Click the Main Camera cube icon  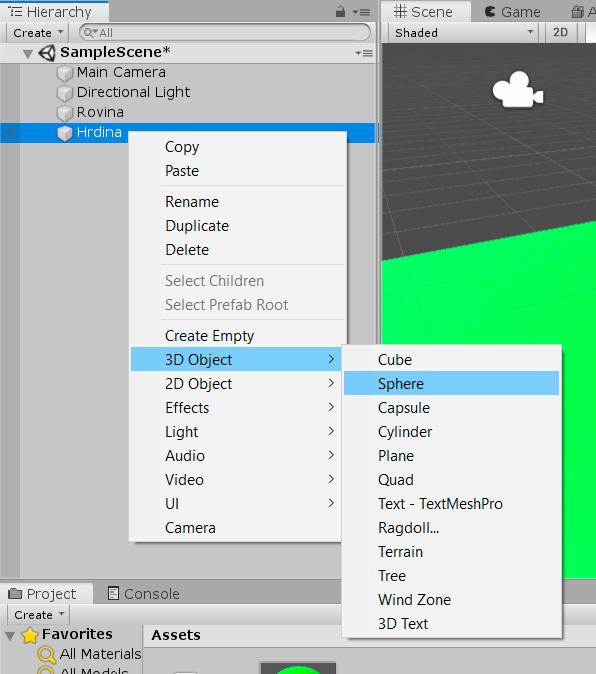click(65, 73)
